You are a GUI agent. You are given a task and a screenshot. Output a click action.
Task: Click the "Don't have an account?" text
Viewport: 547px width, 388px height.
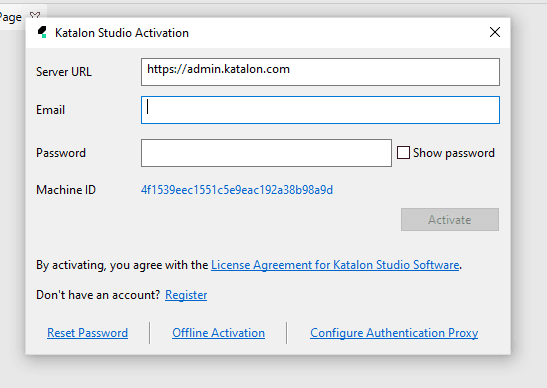(98, 295)
